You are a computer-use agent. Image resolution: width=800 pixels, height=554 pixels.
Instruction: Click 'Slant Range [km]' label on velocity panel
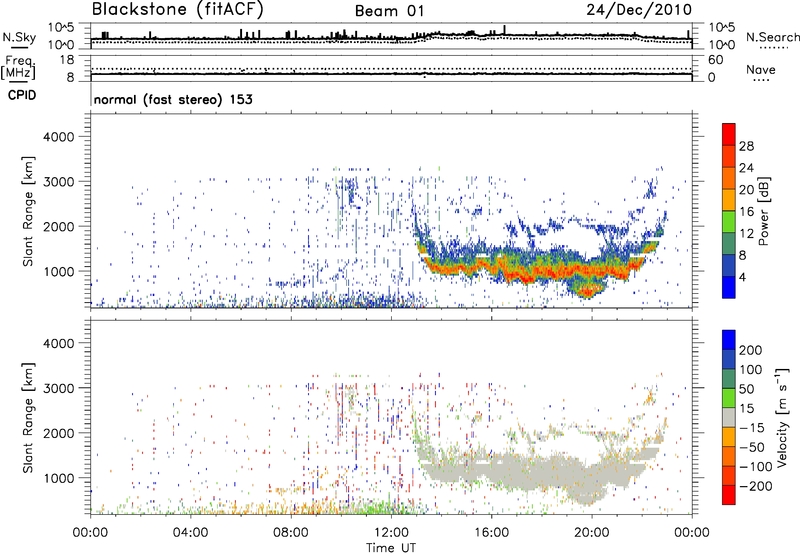point(28,418)
